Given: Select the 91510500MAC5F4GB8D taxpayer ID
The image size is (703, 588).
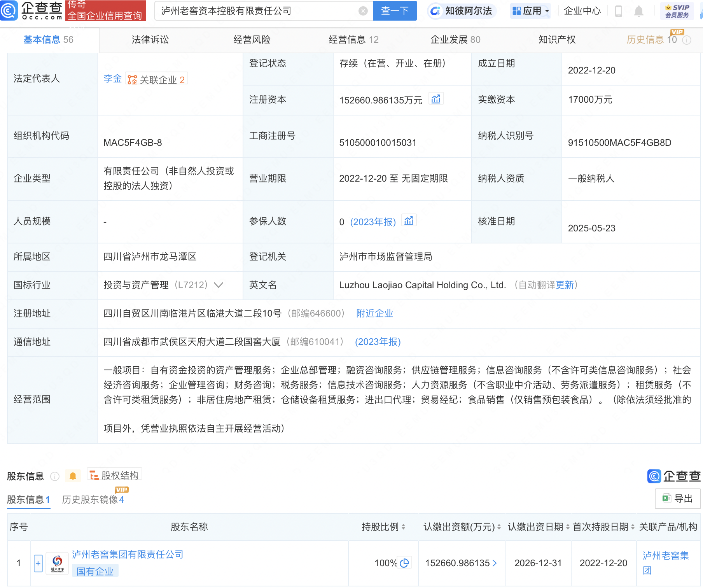Looking at the screenshot, I should [x=619, y=143].
